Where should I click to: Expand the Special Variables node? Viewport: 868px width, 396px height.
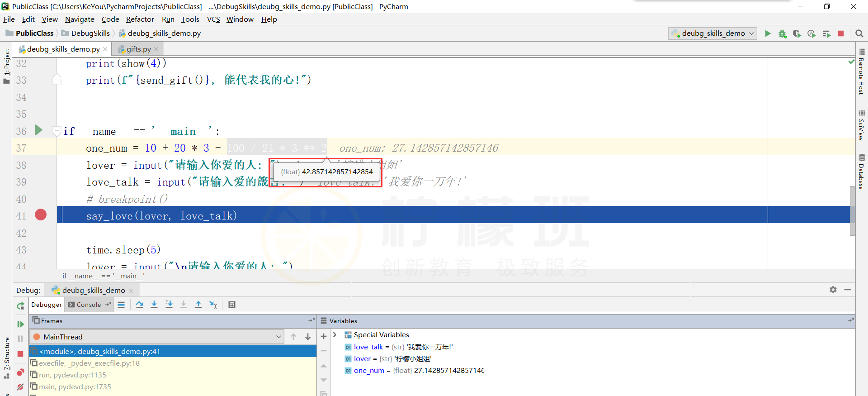click(x=335, y=335)
